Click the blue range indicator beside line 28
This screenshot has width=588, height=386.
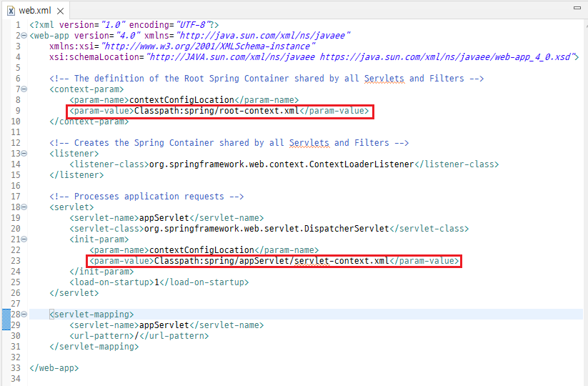pyautogui.click(x=6, y=320)
